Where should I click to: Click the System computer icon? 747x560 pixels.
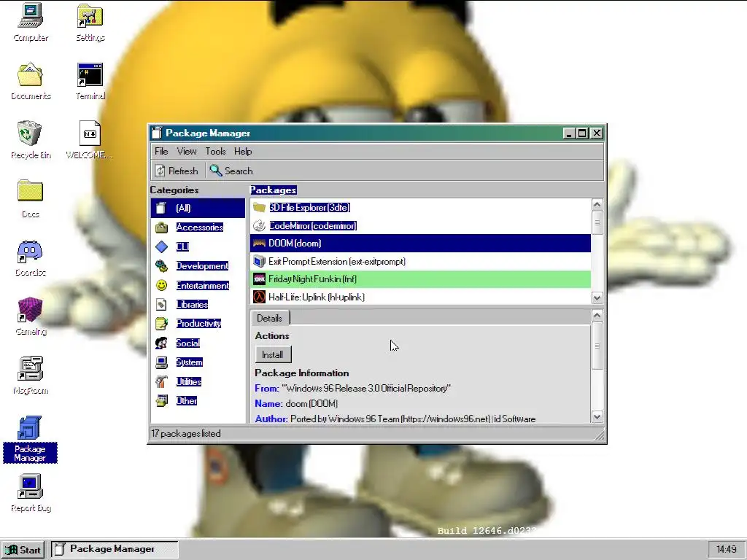click(161, 362)
